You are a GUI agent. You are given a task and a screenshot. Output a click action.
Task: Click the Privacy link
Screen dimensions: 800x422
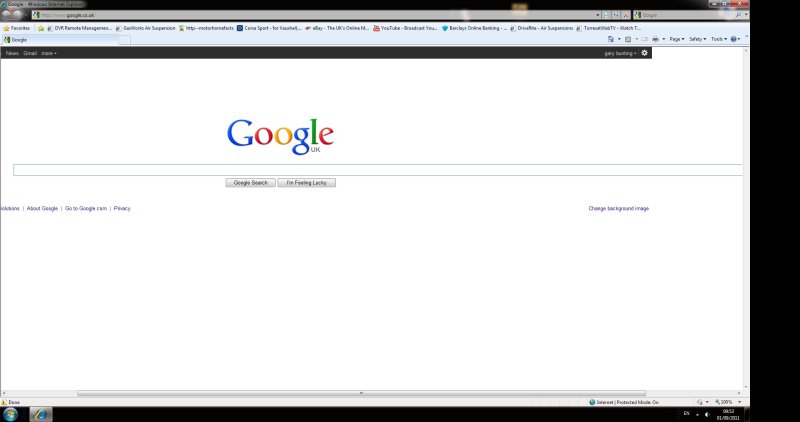[122, 208]
